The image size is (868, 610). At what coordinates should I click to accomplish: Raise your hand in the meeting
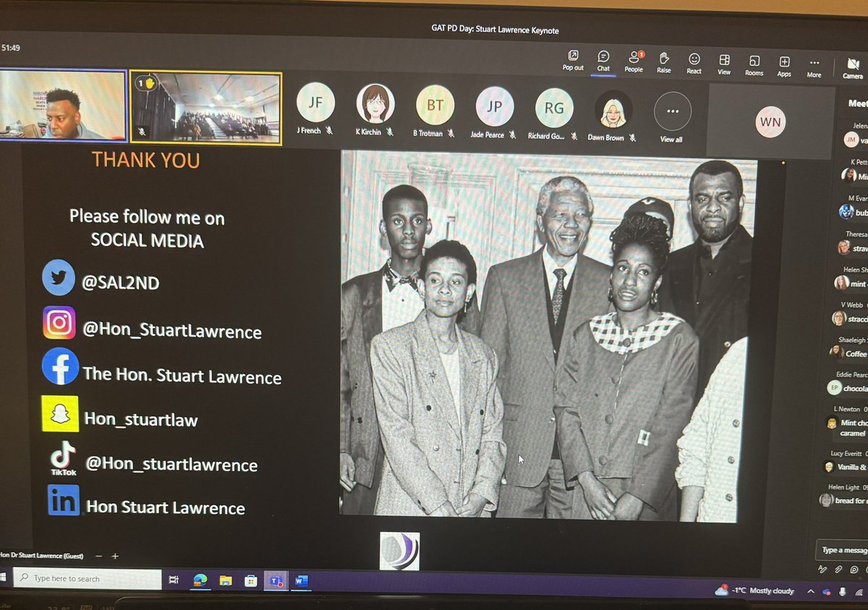coord(663,61)
